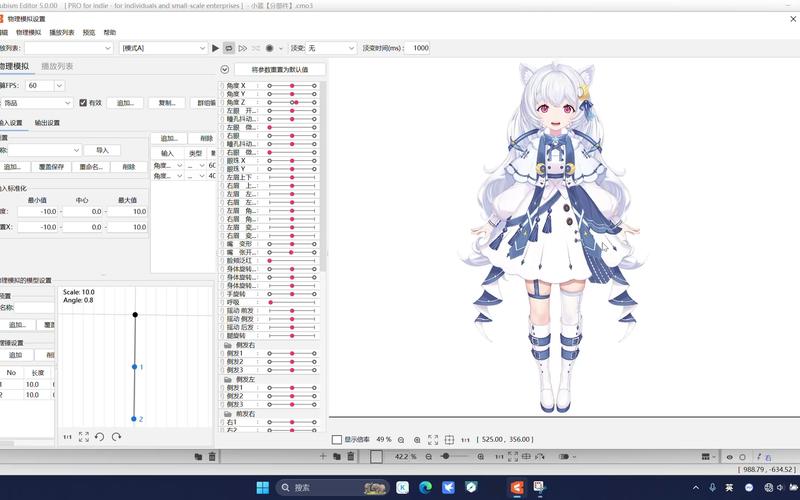Viewport: 800px width, 500px height.
Task: Click the Play button in the playback toolbar
Action: pyautogui.click(x=215, y=48)
